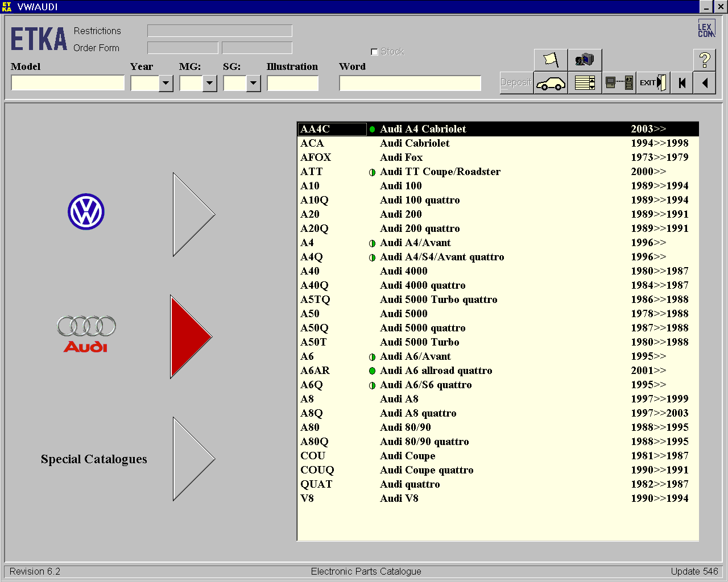This screenshot has height=582, width=728.
Task: Click the half-green marker on Audi A6/S6 quattro row
Action: 373,385
